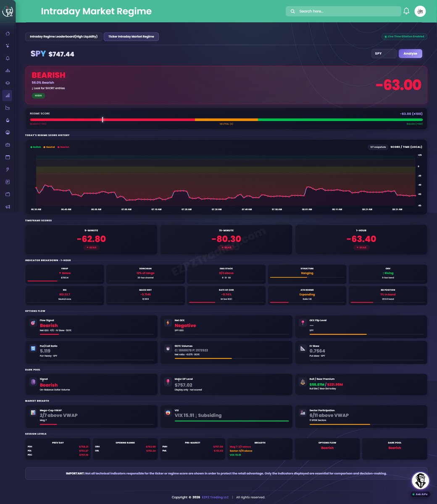This screenshot has width=437, height=504.
Task: Open the declining line chart icon in sidebar
Action: (x=8, y=108)
